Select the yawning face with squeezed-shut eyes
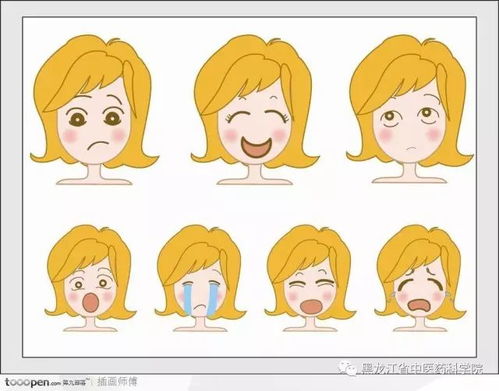 tap(310, 279)
